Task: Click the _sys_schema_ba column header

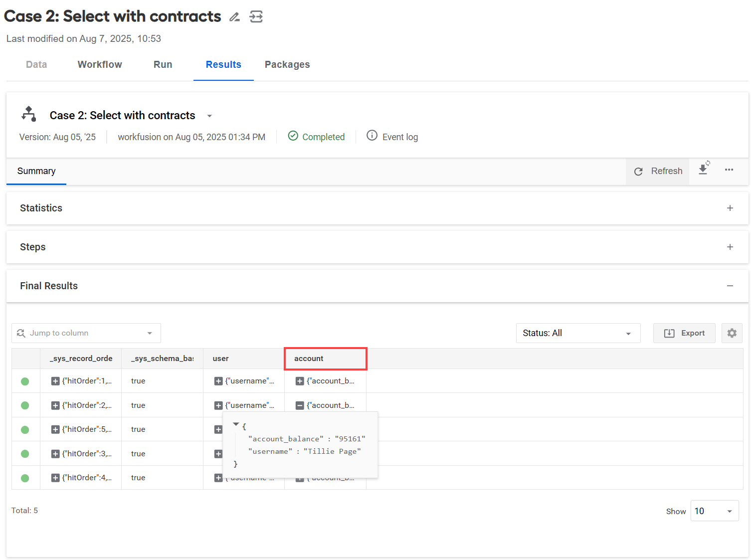Action: tap(163, 359)
